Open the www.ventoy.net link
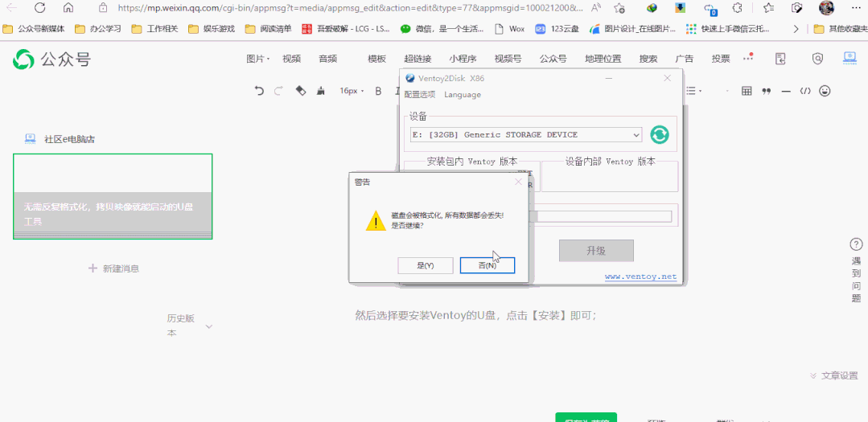The width and height of the screenshot is (868, 422). coord(640,276)
